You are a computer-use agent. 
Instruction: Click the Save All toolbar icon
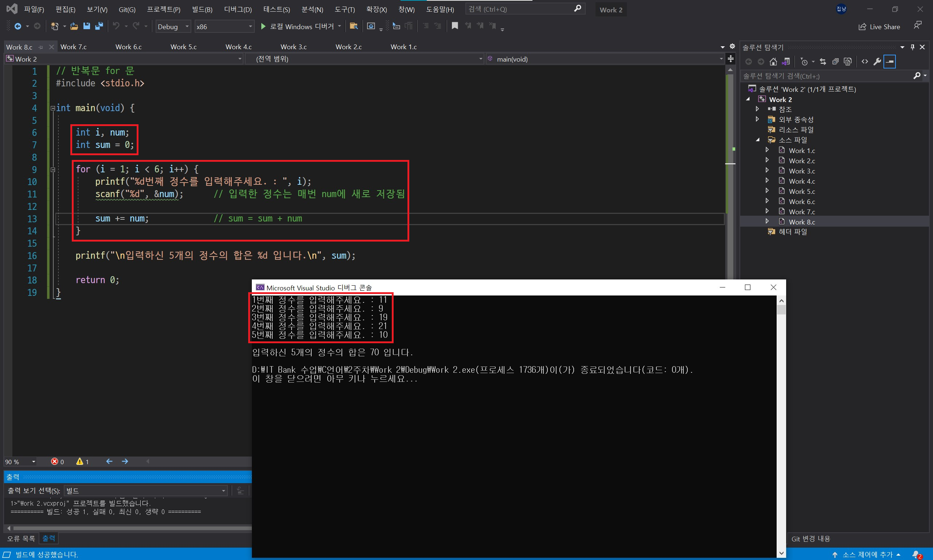click(x=99, y=26)
